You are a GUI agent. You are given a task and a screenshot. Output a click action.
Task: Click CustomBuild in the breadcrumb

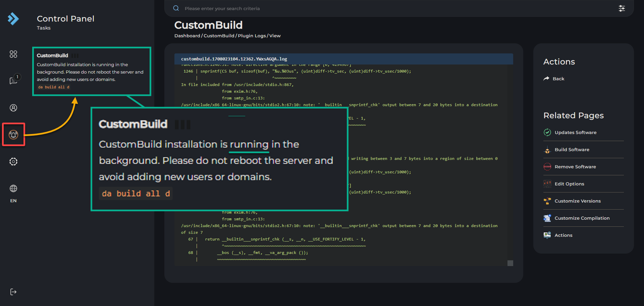(x=219, y=36)
